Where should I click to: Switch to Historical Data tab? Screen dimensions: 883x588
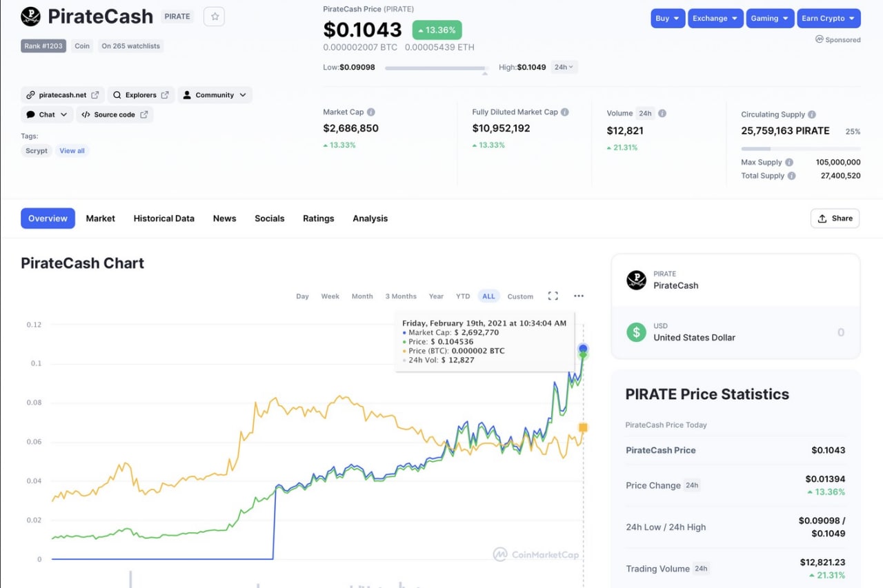pyautogui.click(x=164, y=219)
